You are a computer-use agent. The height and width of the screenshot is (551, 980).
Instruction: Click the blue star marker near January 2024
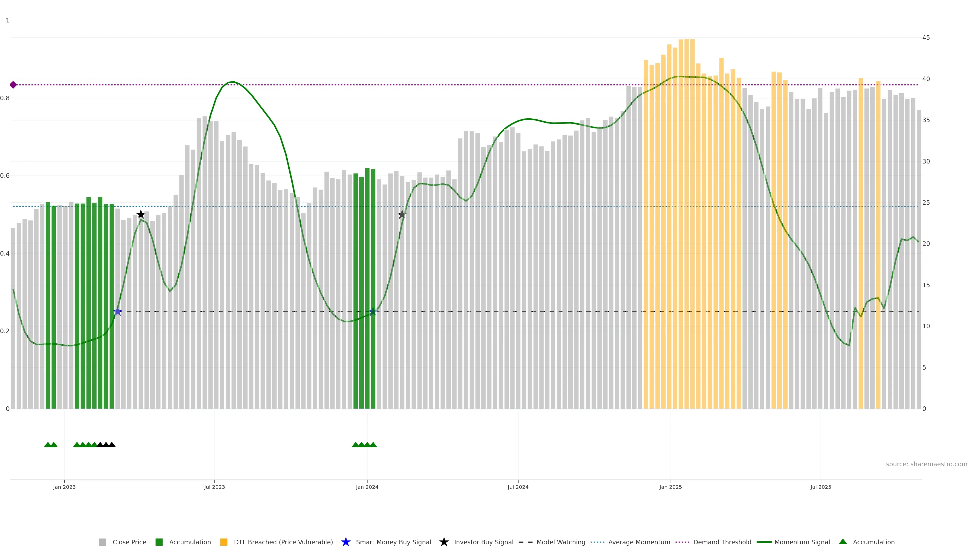point(373,311)
